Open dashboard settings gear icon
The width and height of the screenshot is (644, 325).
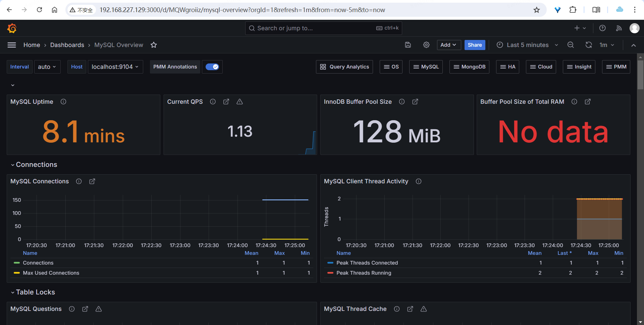tap(426, 45)
